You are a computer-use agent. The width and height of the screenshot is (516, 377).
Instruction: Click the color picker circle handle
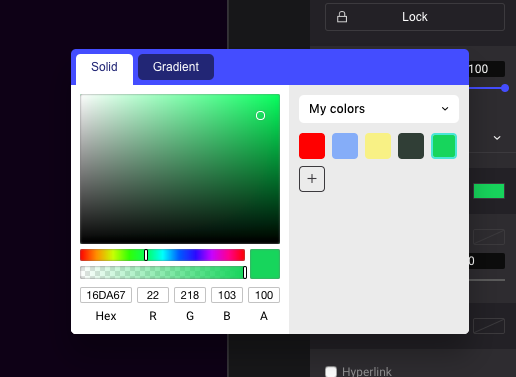(x=260, y=116)
